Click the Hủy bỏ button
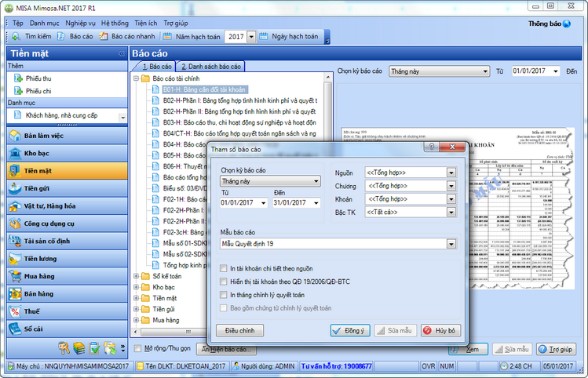The height and width of the screenshot is (378, 588). point(440,330)
